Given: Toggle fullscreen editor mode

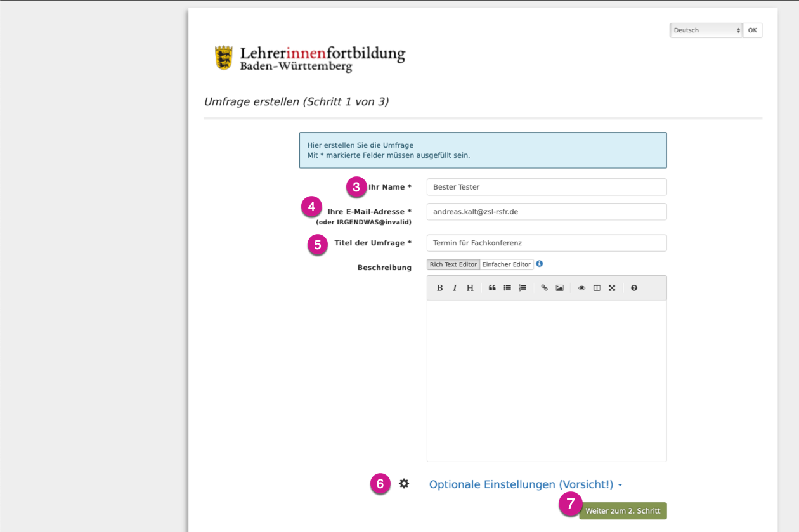Looking at the screenshot, I should [x=612, y=288].
